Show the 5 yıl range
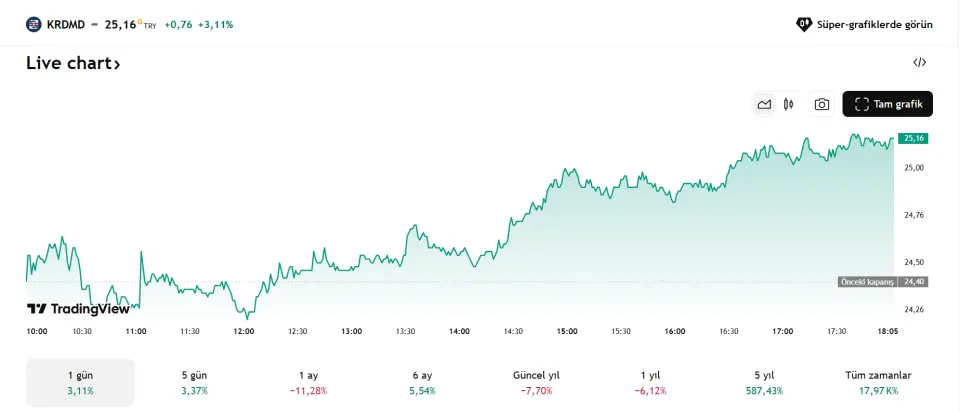 point(764,382)
